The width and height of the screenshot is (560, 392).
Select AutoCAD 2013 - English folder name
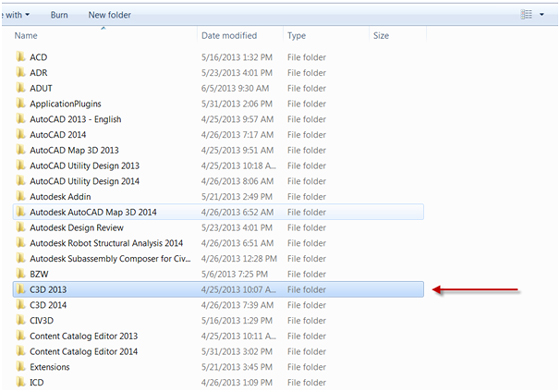pyautogui.click(x=75, y=119)
